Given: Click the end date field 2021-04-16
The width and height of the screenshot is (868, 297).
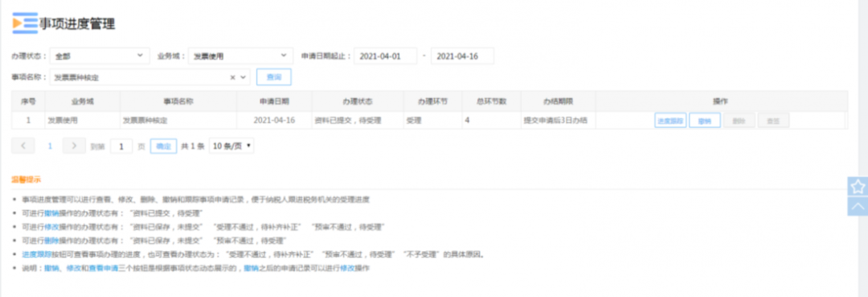Looking at the screenshot, I should [462, 56].
